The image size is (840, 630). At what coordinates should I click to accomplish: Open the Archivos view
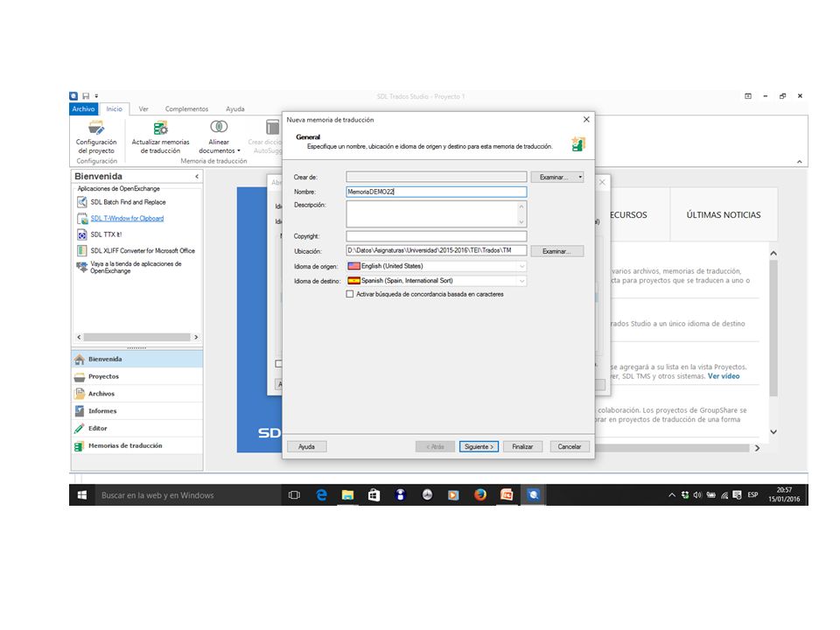pyautogui.click(x=137, y=394)
